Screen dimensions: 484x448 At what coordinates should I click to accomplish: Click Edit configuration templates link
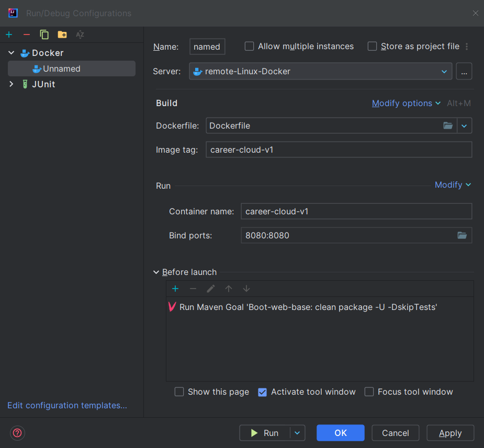pyautogui.click(x=67, y=406)
